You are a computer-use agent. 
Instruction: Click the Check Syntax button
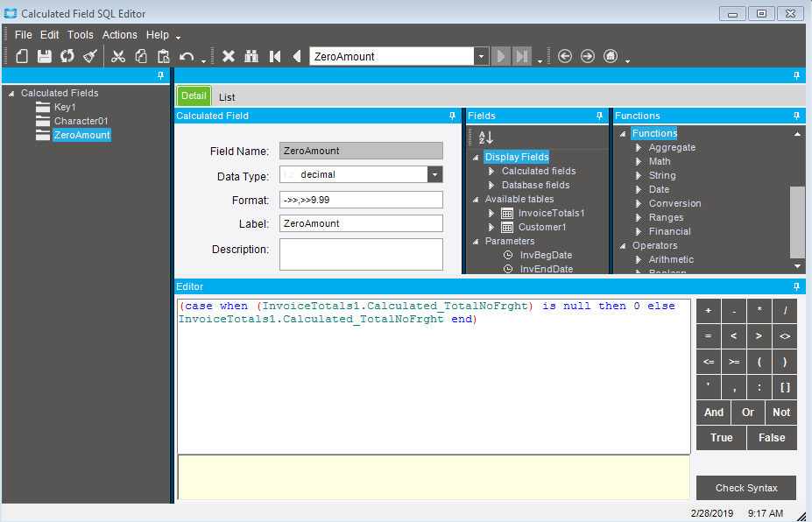pyautogui.click(x=745, y=488)
